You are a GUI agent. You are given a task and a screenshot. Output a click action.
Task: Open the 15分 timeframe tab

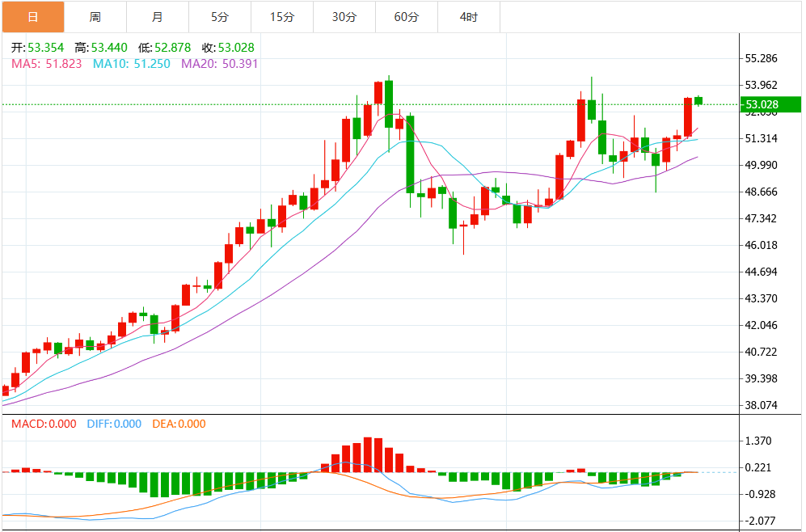tap(282, 17)
